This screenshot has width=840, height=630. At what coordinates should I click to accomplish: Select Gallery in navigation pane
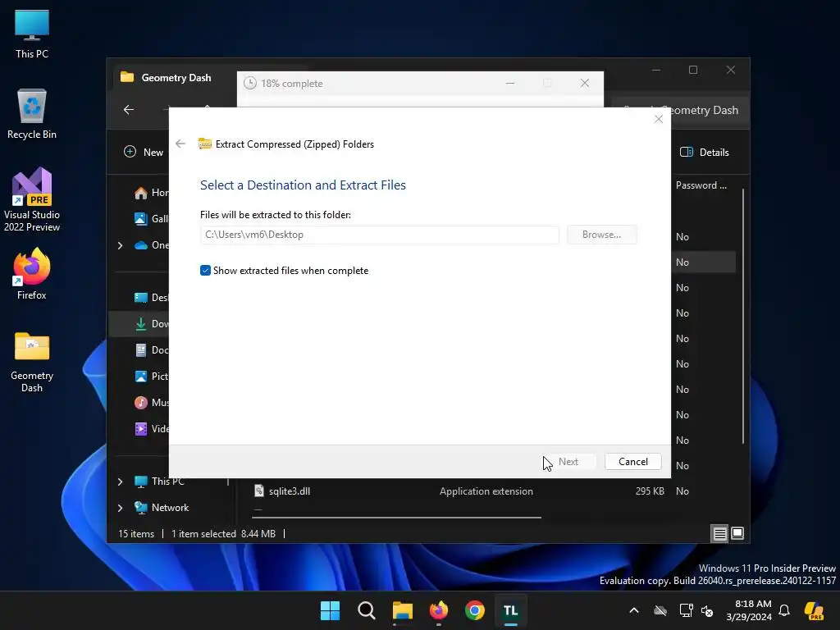152,218
